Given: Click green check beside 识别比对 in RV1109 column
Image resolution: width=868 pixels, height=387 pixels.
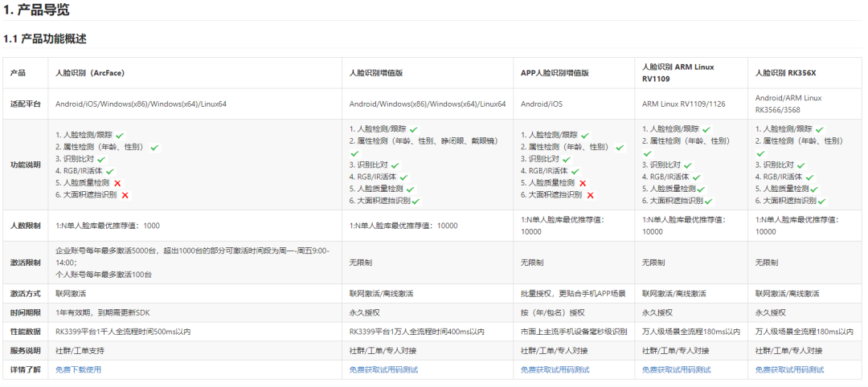Looking at the screenshot, I should point(687,165).
